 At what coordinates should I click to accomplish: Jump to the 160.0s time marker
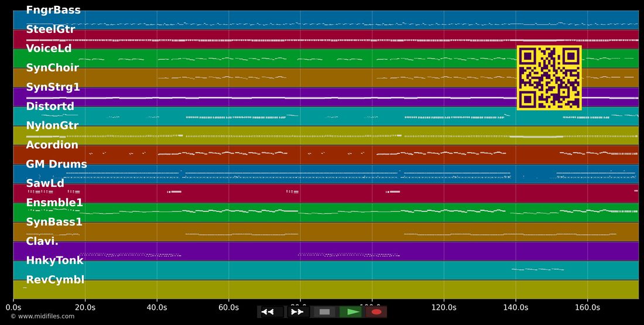[x=587, y=307]
